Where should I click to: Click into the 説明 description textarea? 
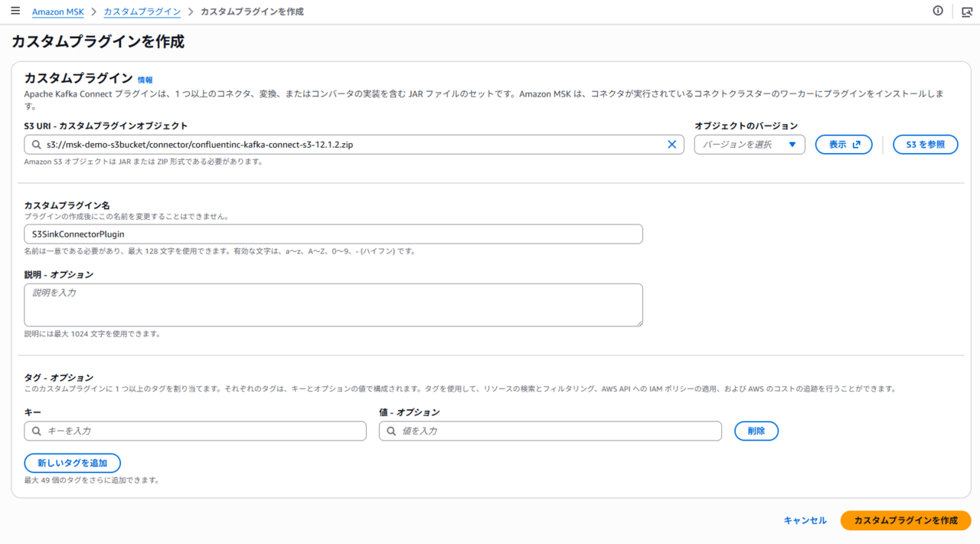click(333, 305)
